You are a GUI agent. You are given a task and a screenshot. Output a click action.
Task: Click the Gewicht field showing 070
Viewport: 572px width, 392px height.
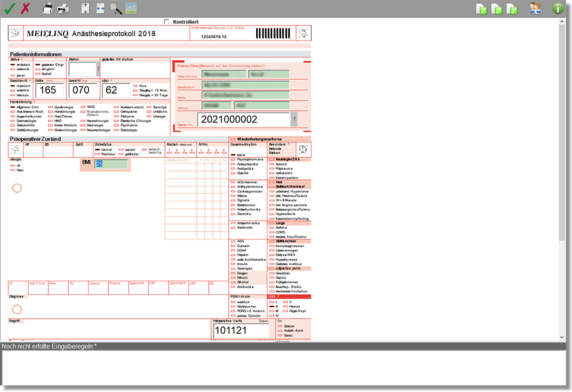coord(82,90)
